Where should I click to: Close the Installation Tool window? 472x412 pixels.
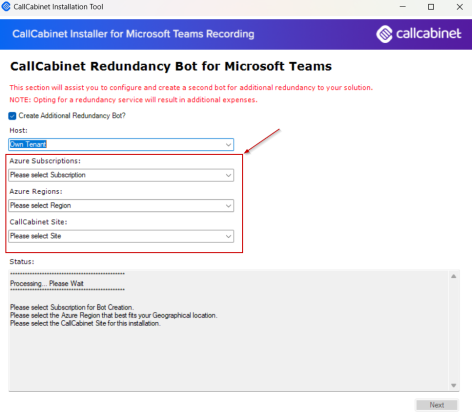click(x=460, y=7)
